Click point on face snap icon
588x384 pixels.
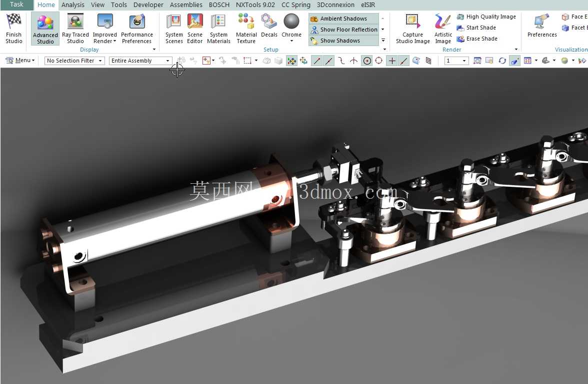tap(416, 61)
